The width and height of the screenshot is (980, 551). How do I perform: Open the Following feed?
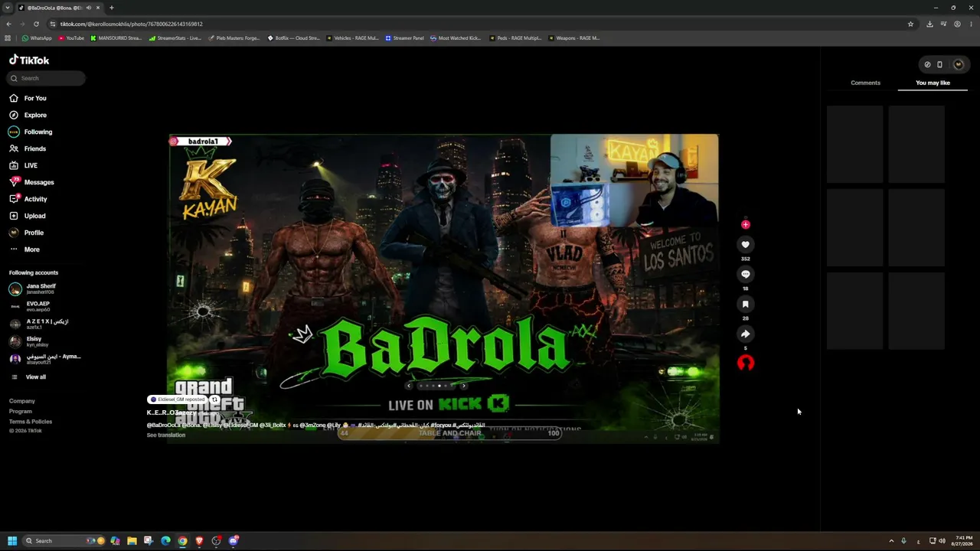(31, 132)
